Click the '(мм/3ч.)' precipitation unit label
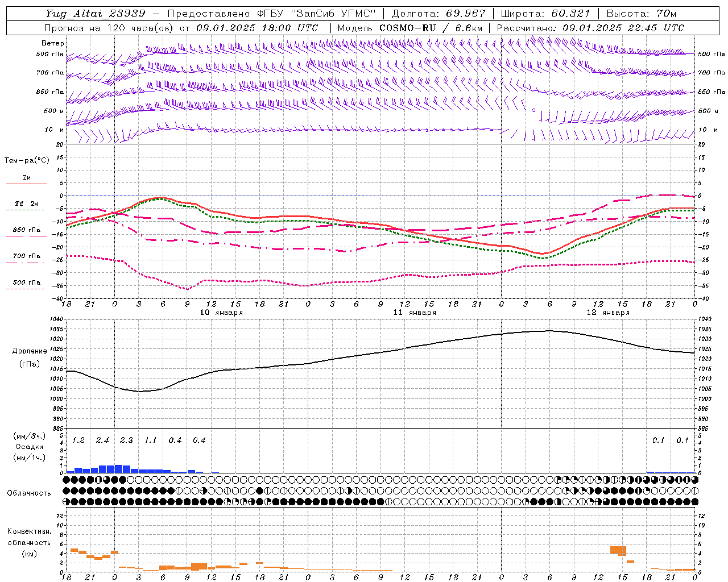 [29, 436]
